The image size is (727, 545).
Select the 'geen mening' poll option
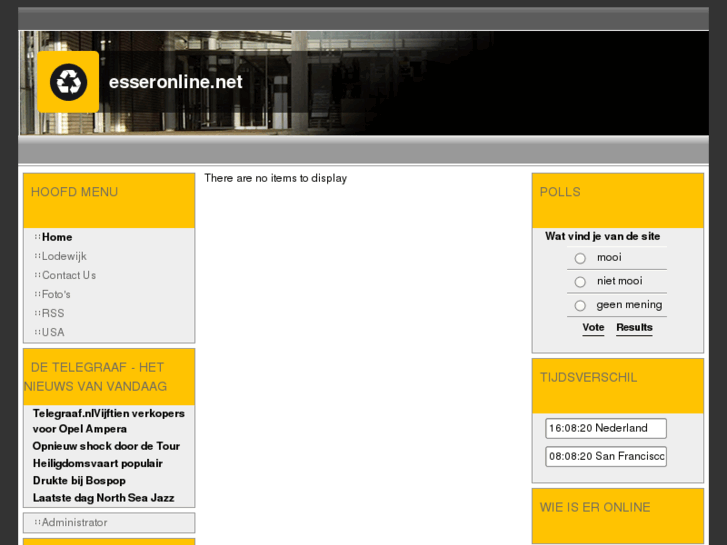[x=580, y=306]
